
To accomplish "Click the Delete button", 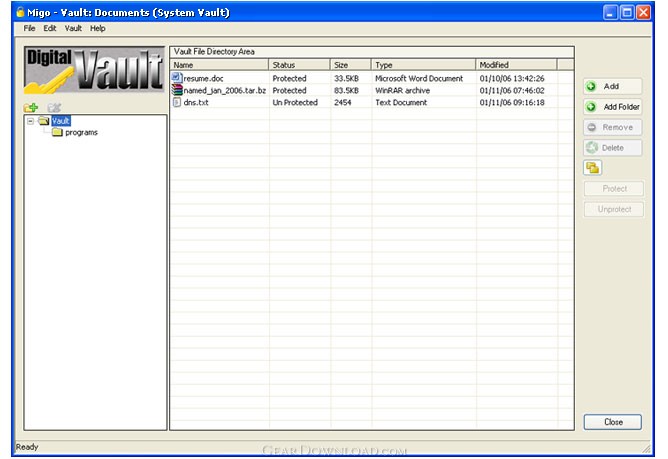I will click(613, 147).
